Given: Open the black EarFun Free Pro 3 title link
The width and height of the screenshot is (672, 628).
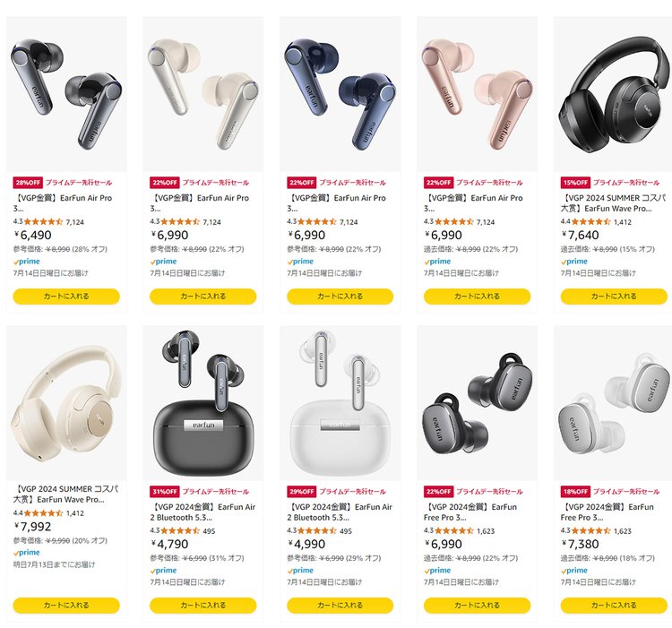Looking at the screenshot, I should [x=470, y=512].
